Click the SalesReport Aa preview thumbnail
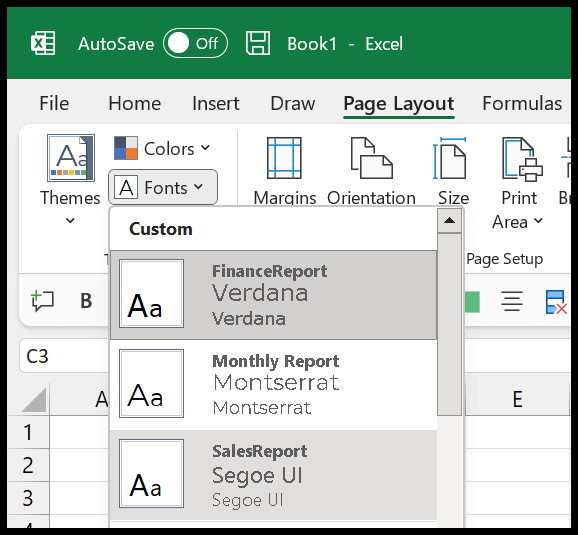Viewport: 578px width, 535px height. pos(152,473)
